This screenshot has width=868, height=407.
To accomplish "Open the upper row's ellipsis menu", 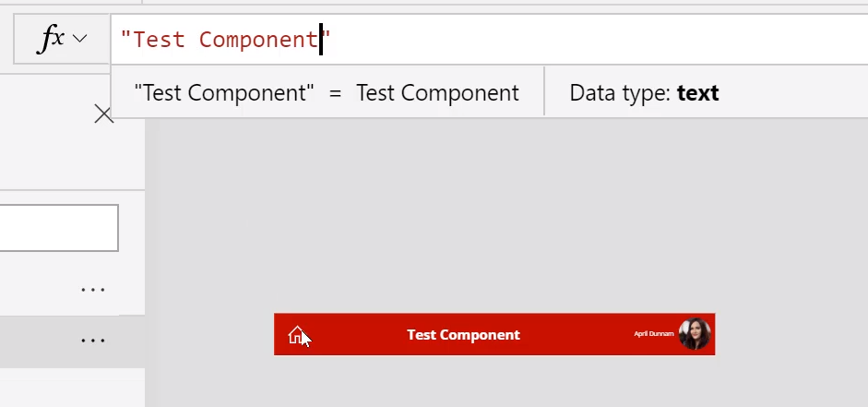I will pyautogui.click(x=92, y=290).
